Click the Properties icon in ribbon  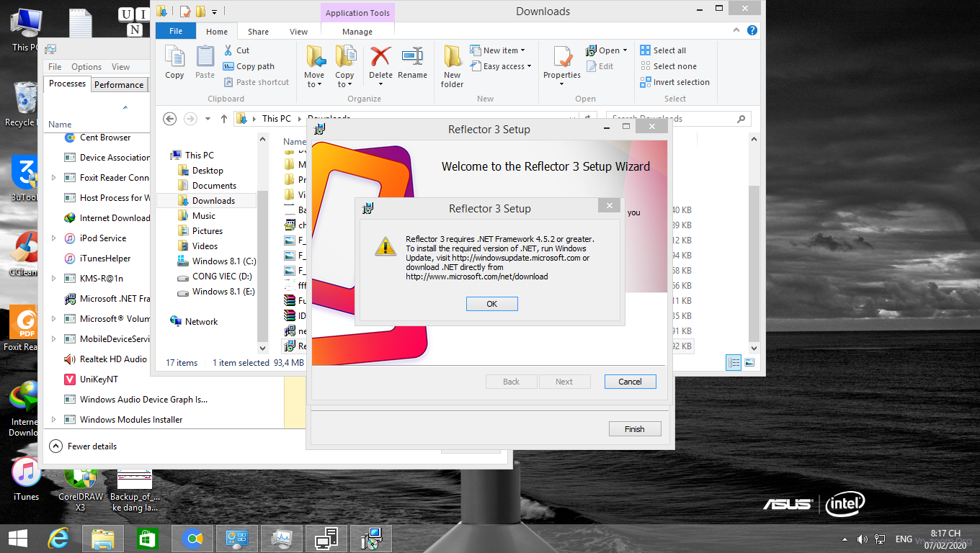[x=562, y=56]
